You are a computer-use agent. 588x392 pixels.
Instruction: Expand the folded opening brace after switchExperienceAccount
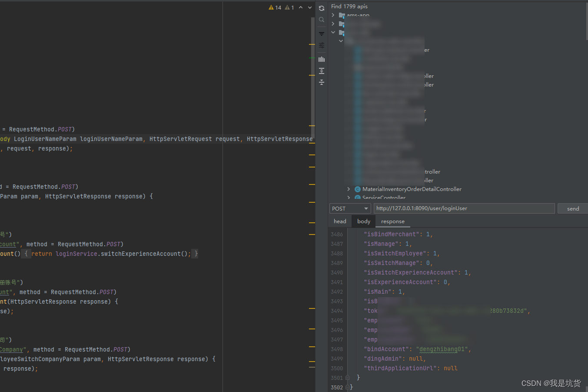(x=26, y=254)
